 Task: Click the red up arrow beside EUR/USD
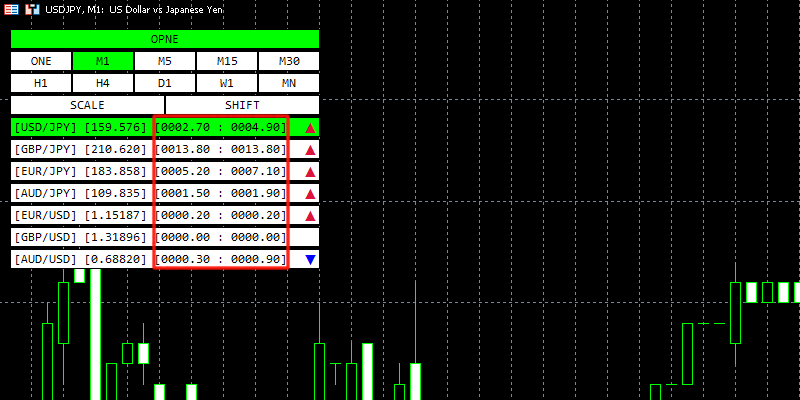click(x=310, y=216)
